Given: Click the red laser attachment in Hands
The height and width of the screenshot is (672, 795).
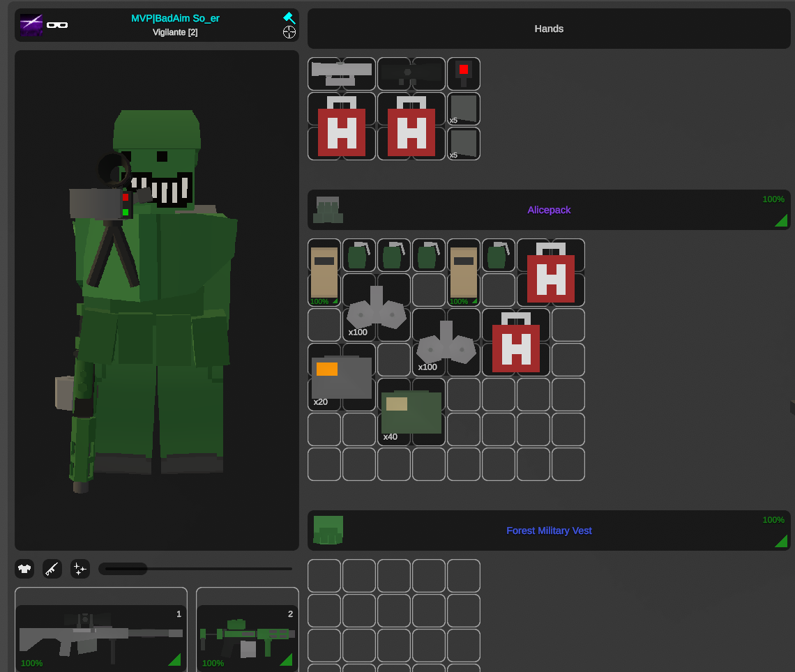Looking at the screenshot, I should 463,73.
